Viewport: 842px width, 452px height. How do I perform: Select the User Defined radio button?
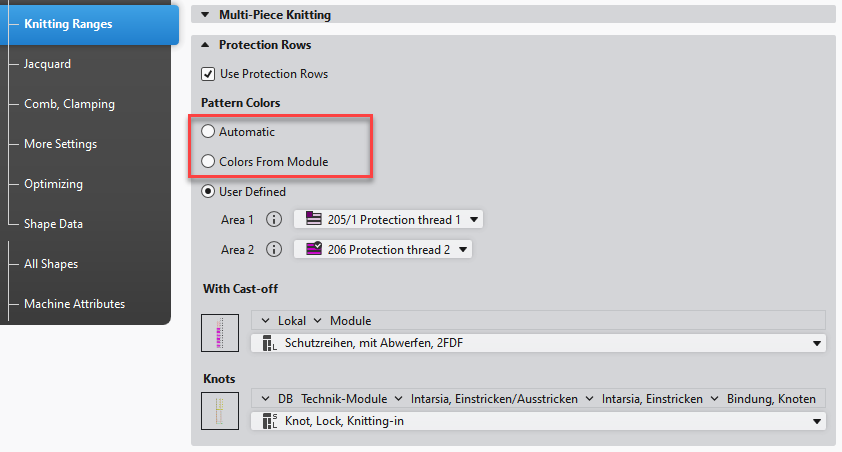[208, 191]
